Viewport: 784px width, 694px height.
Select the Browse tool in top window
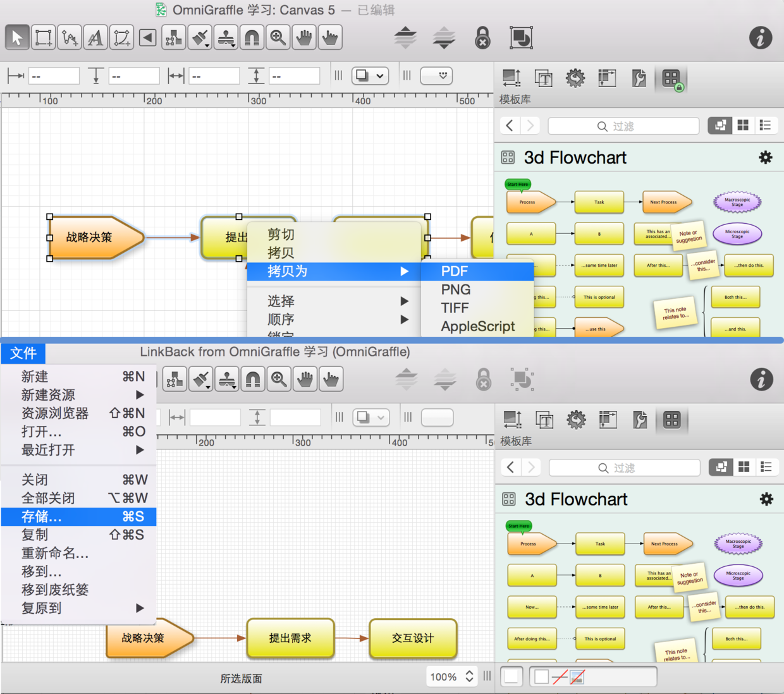click(330, 37)
